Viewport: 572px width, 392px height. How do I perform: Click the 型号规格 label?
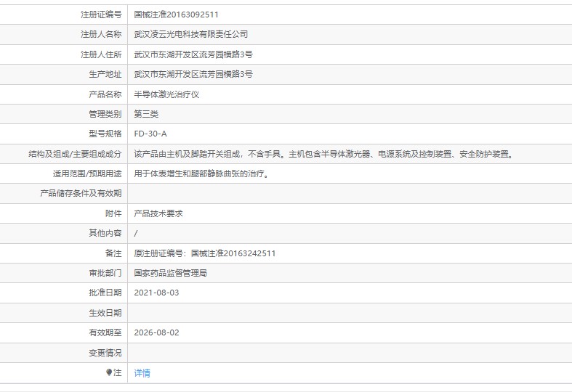(x=105, y=134)
